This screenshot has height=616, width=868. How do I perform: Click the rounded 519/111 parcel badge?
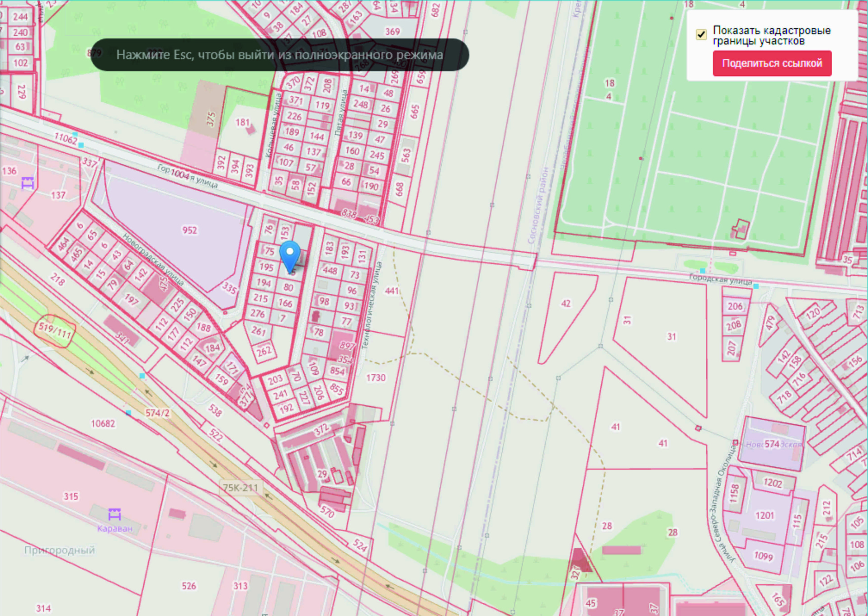(x=55, y=330)
